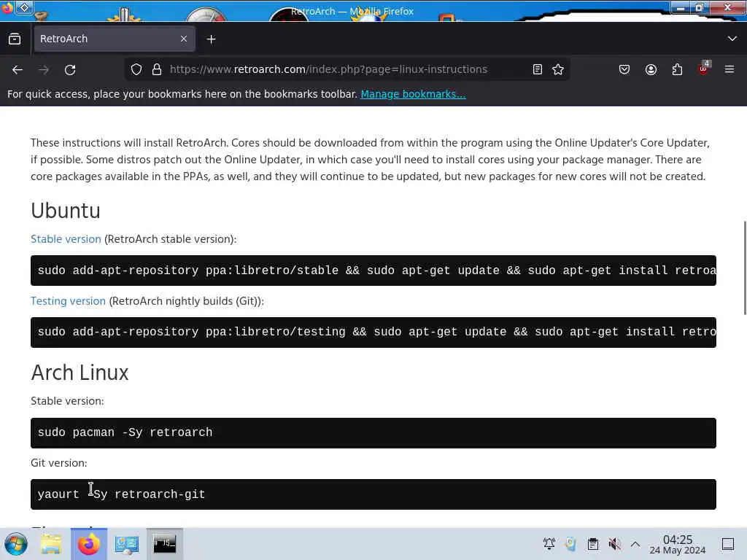
Task: Open the Testing version PPA link
Action: (x=68, y=301)
